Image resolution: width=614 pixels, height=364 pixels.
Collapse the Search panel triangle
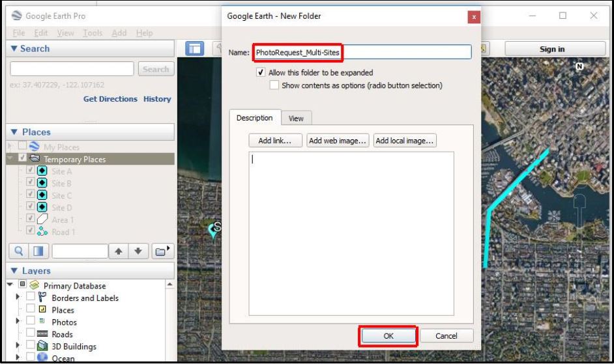(x=14, y=49)
